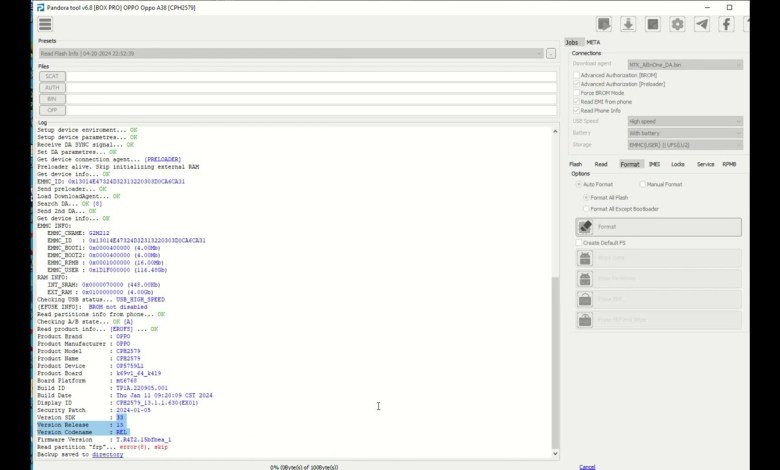Switch to the IMEI tab
Image resolution: width=780 pixels, height=470 pixels.
(x=654, y=164)
